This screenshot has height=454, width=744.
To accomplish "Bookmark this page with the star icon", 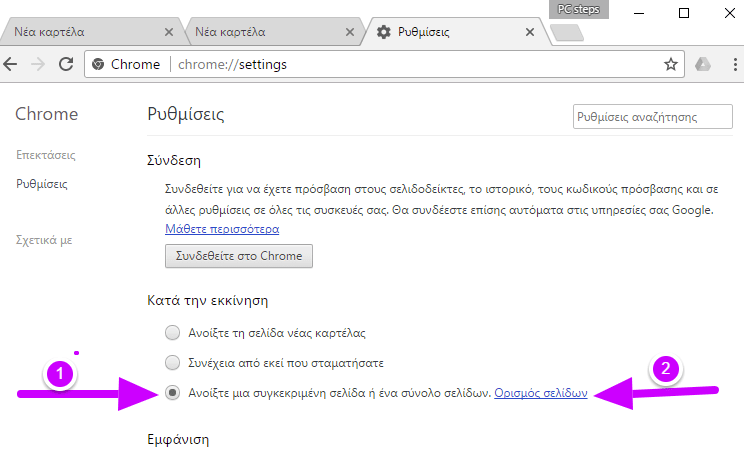I will (x=670, y=64).
